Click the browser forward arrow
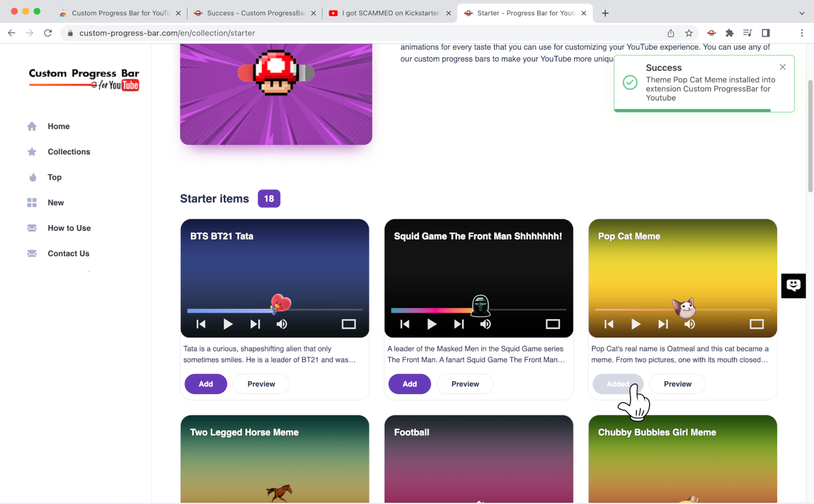814x504 pixels. [x=29, y=33]
